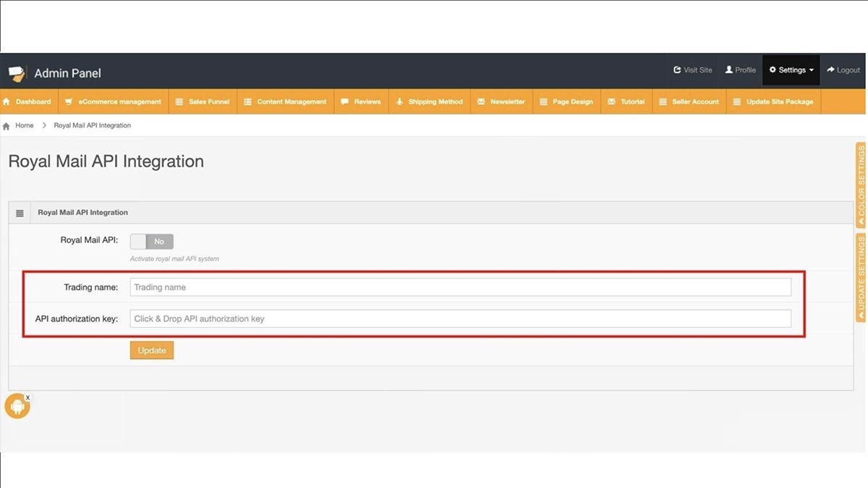Click the Android icon at bottom left
The height and width of the screenshot is (488, 868).
[17, 406]
